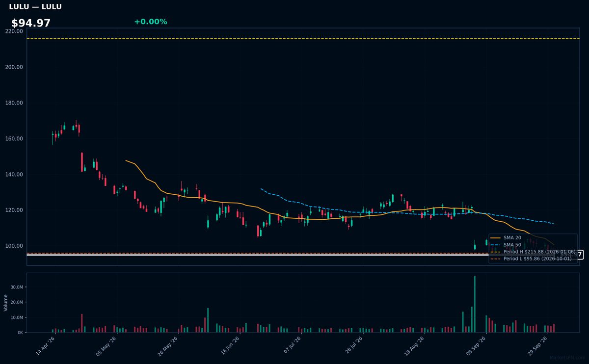Select the 100.00 price axis label
Image resolution: width=589 pixels, height=364 pixels.
pos(14,246)
